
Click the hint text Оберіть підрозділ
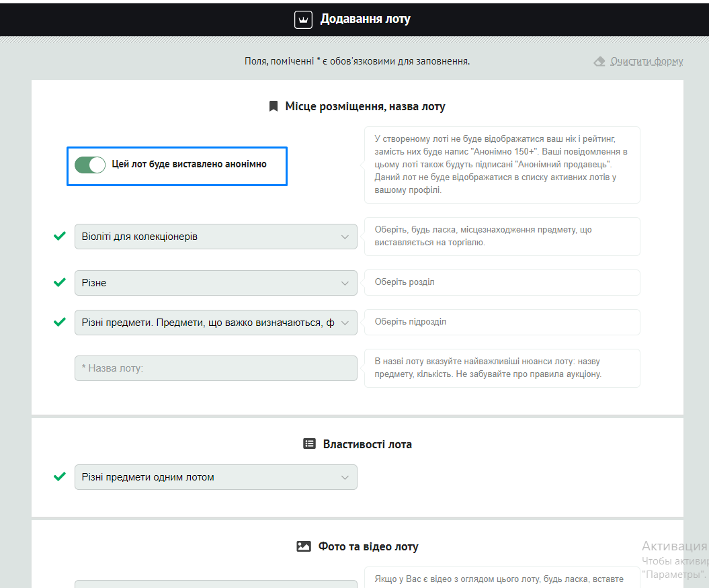click(x=410, y=322)
